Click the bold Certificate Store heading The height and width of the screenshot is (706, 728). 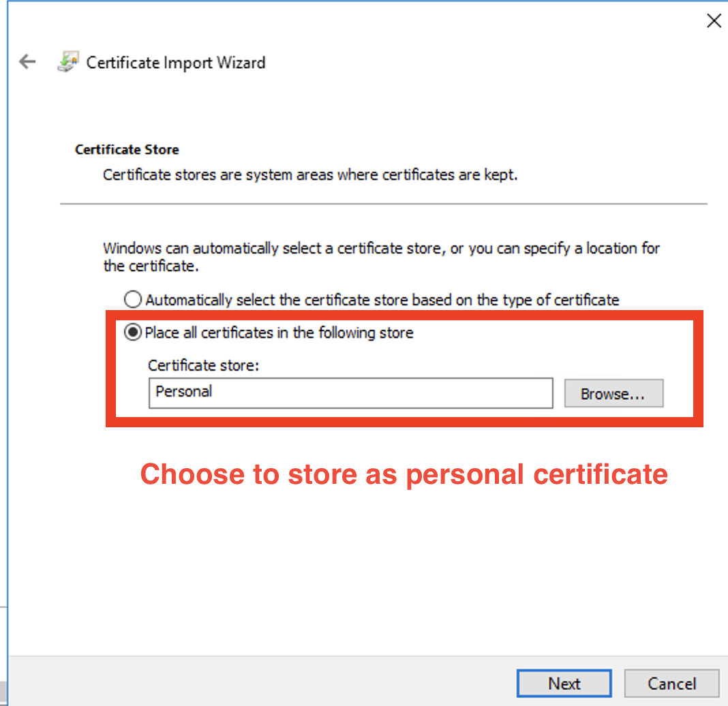tap(127, 149)
